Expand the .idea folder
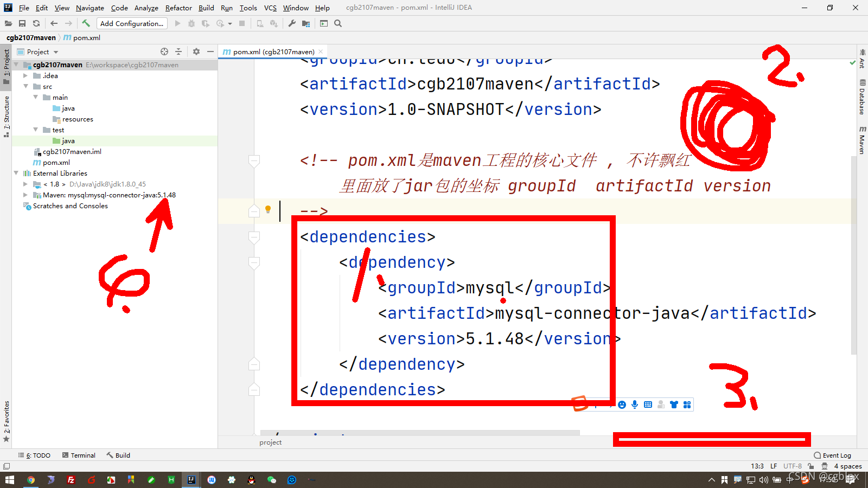Screen dimensions: 868x488 pos(25,75)
